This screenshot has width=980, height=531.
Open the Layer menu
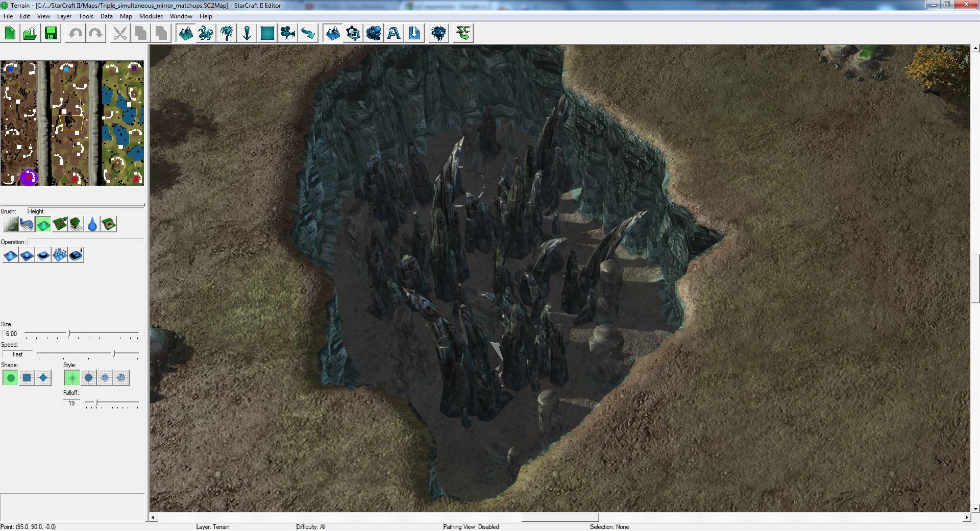point(64,16)
